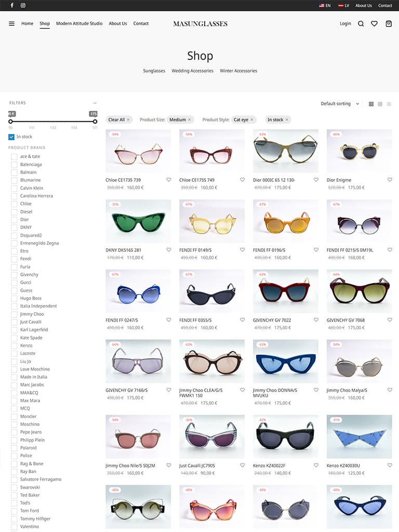This screenshot has width=399, height=532.
Task: Add Dior Enigme to wishlist
Action: (x=390, y=180)
